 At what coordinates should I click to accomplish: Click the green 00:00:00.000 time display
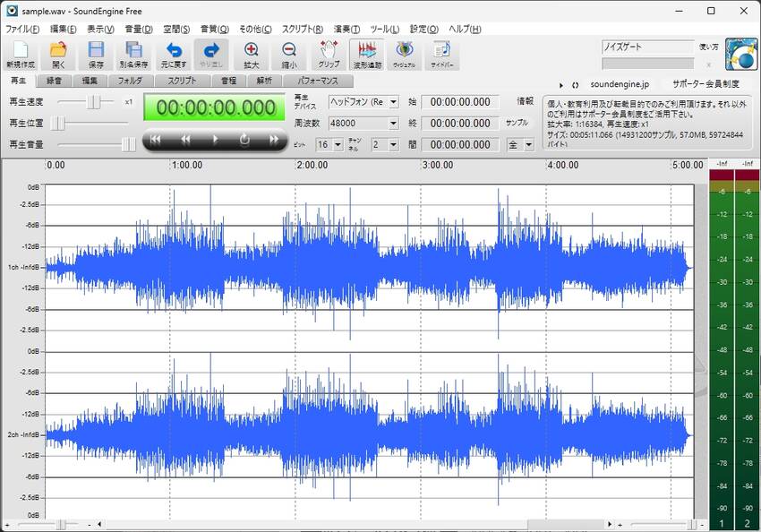[x=215, y=107]
